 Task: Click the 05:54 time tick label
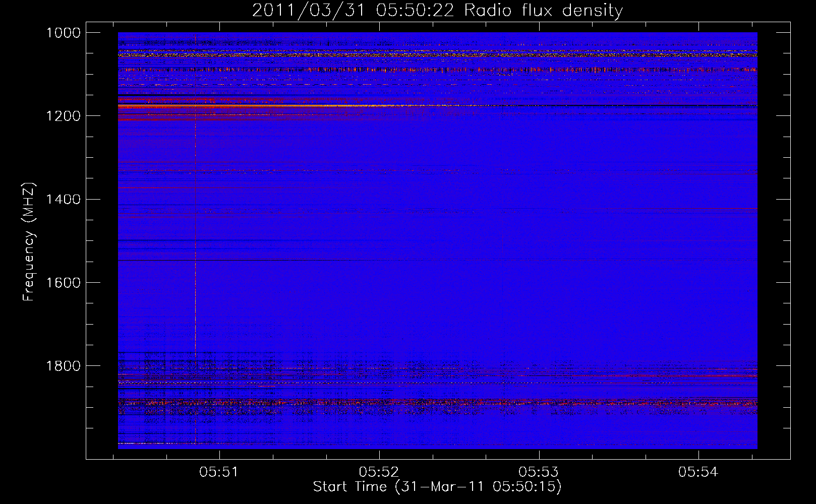coord(698,472)
